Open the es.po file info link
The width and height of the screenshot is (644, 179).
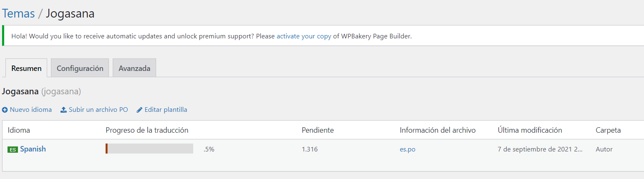point(407,149)
